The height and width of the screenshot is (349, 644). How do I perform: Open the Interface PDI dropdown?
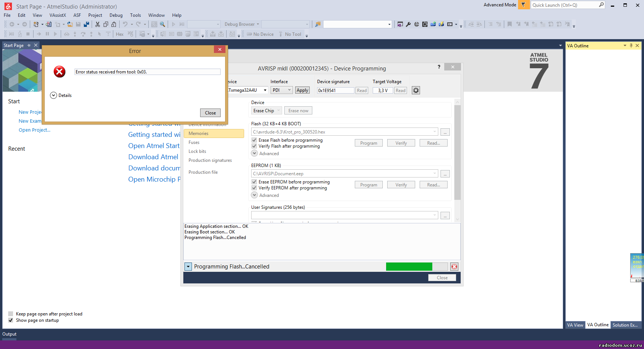point(281,90)
